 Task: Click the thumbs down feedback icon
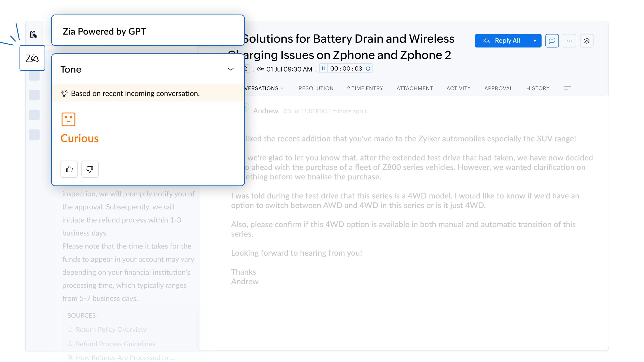coord(90,169)
